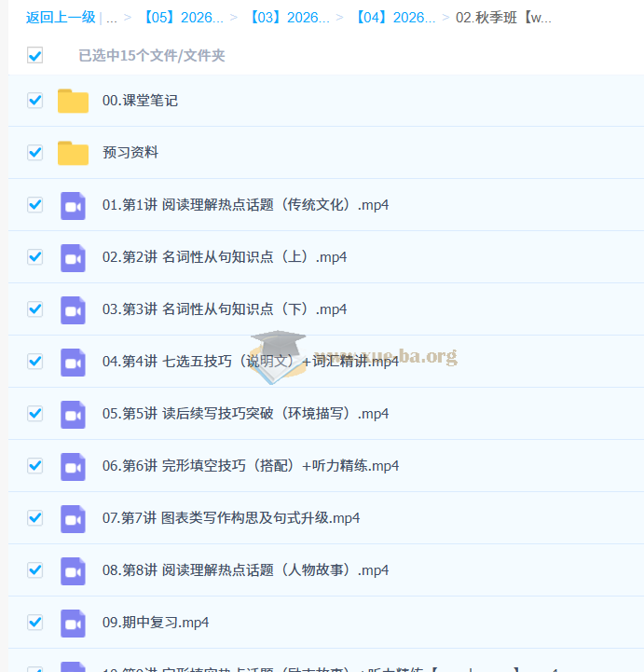Uncheck the 09.期中复习.mp4 checkbox

35,623
